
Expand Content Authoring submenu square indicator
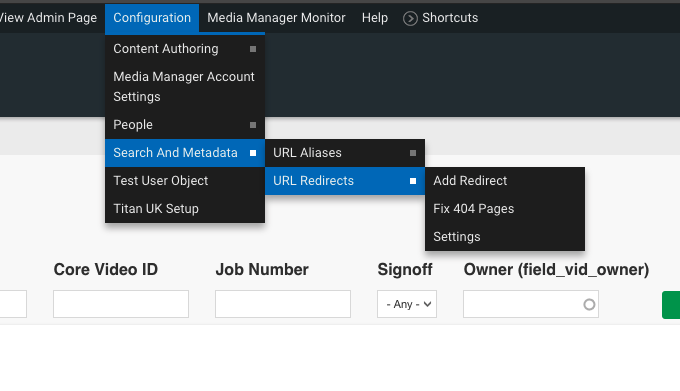tap(253, 49)
